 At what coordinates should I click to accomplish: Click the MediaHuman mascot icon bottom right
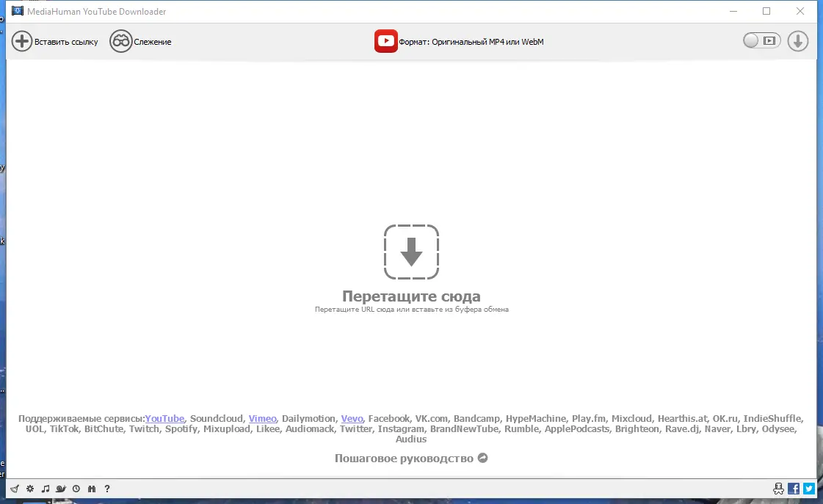coord(778,488)
